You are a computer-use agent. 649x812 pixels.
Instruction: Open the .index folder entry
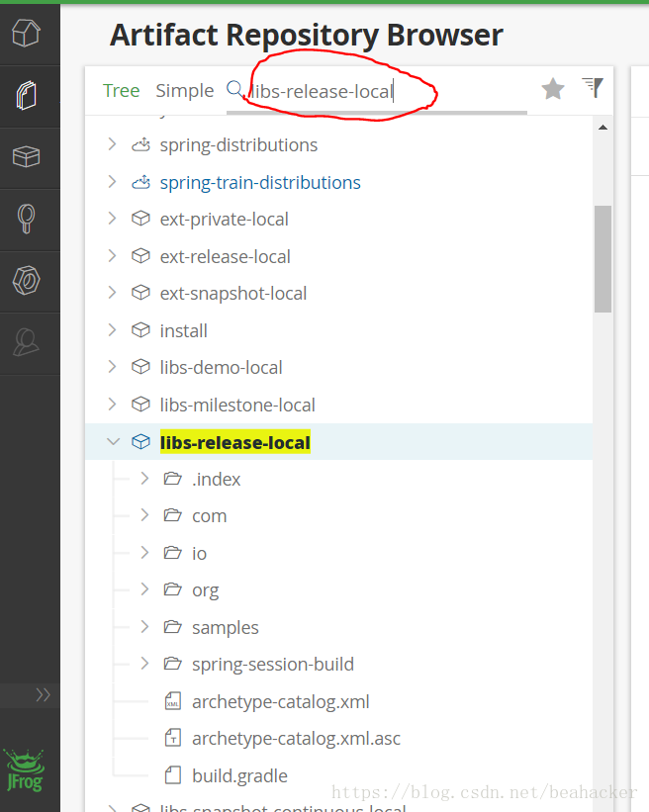point(216,479)
